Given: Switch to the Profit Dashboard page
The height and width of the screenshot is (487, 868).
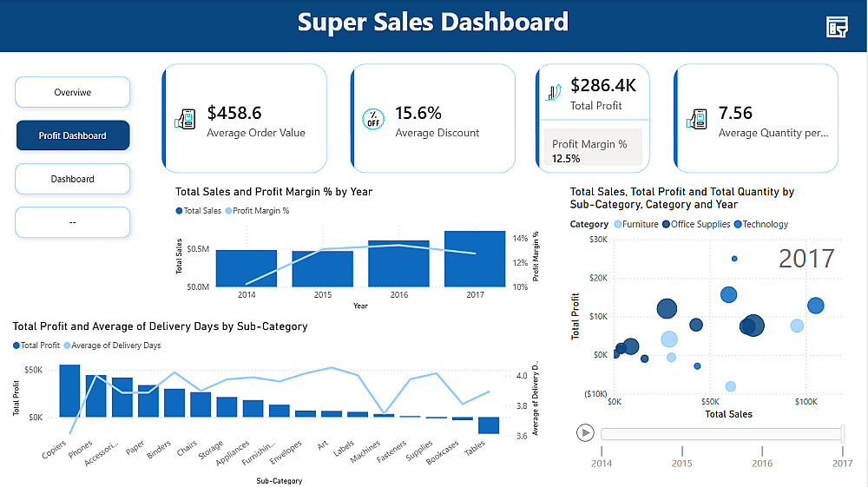Looking at the screenshot, I should tap(73, 135).
